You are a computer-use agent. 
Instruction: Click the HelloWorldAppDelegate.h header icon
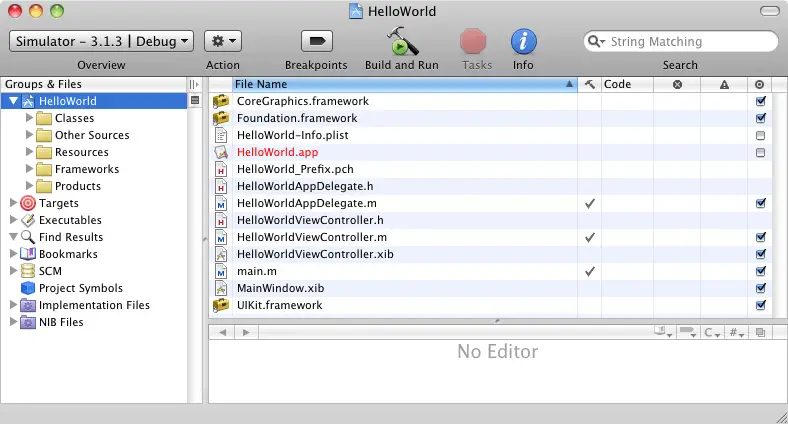(221, 186)
